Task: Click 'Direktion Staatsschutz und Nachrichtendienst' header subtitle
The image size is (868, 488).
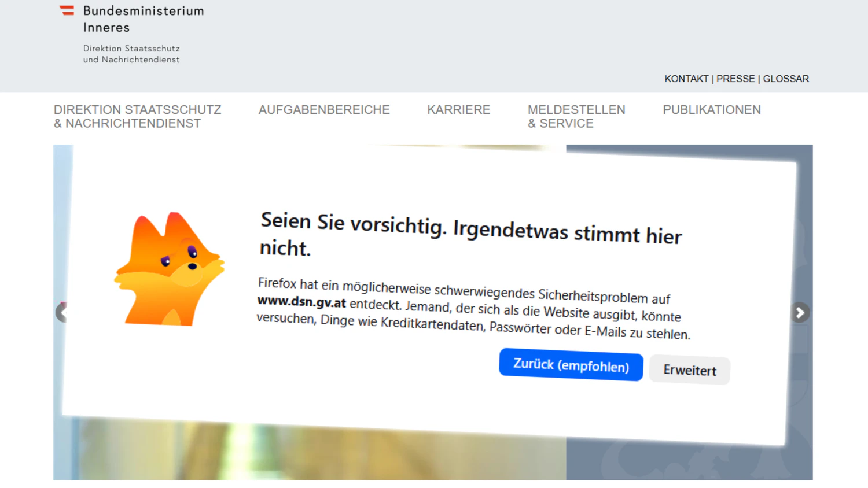Action: pos(131,54)
